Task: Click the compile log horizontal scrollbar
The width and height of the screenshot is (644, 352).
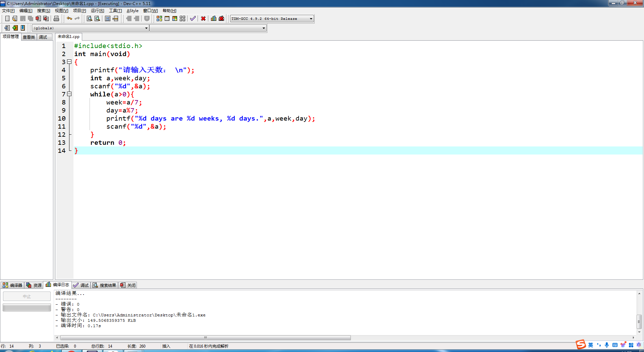Action: pyautogui.click(x=206, y=338)
